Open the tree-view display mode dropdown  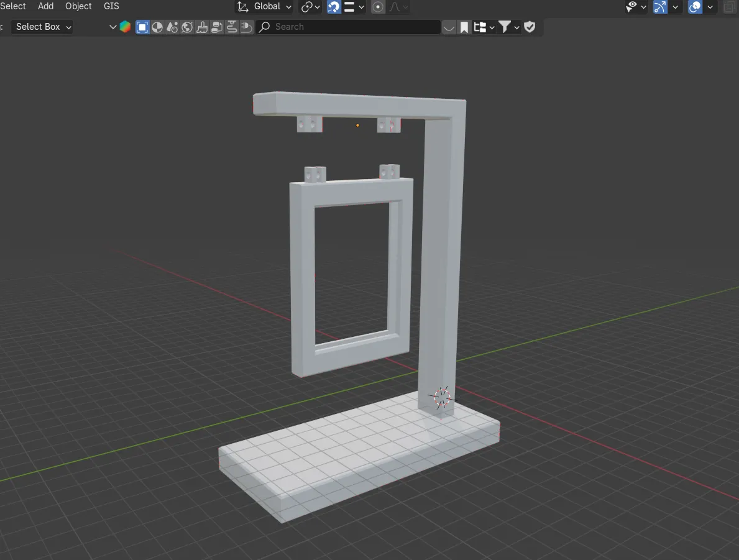[x=485, y=27]
